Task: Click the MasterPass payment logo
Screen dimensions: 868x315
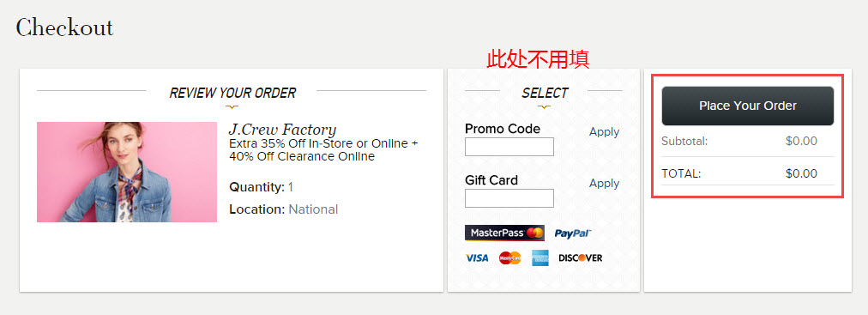Action: [x=504, y=233]
